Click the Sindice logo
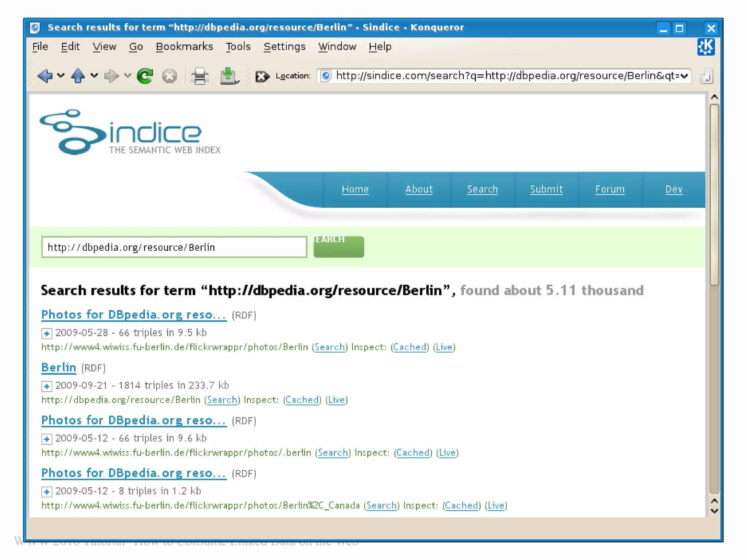 [x=130, y=132]
